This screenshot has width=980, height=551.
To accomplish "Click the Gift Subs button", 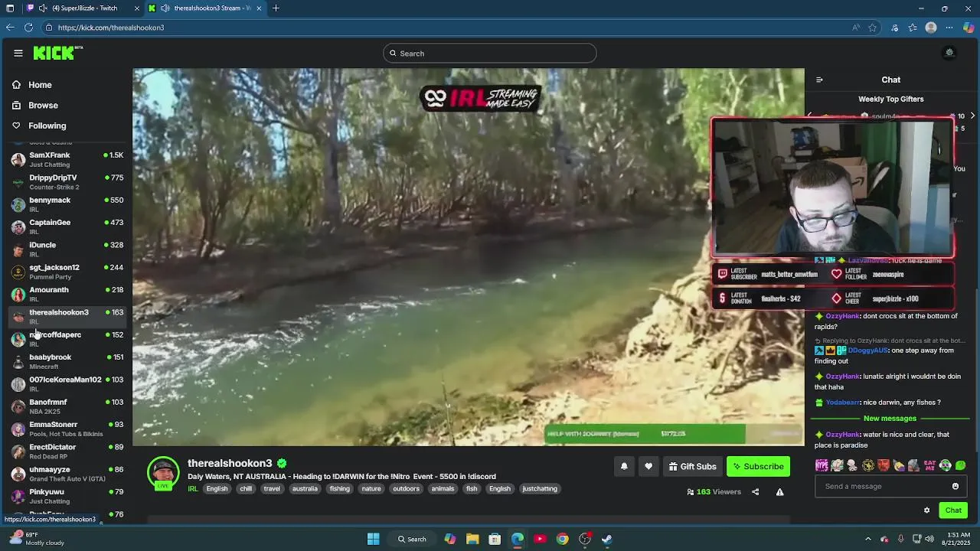I will click(692, 466).
